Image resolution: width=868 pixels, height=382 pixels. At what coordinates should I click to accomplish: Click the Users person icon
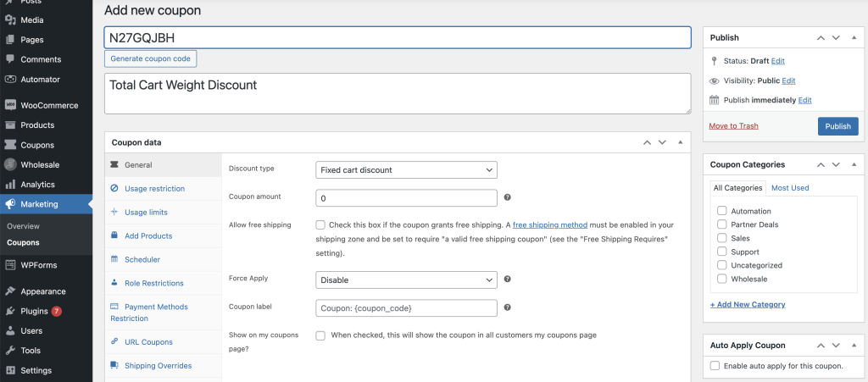(x=10, y=330)
